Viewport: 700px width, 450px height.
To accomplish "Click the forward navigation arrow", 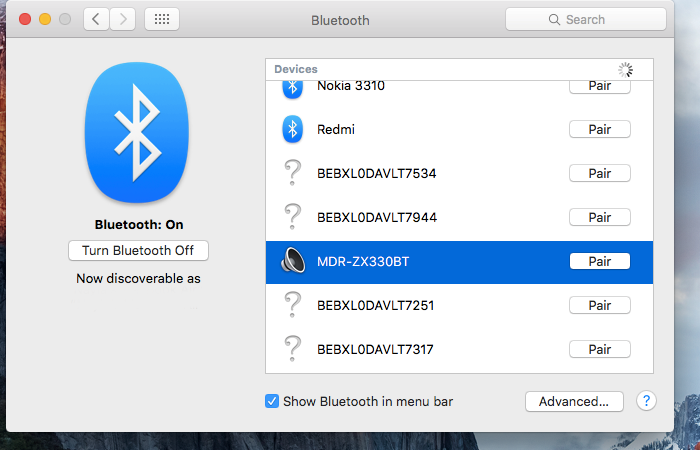I will pyautogui.click(x=123, y=20).
